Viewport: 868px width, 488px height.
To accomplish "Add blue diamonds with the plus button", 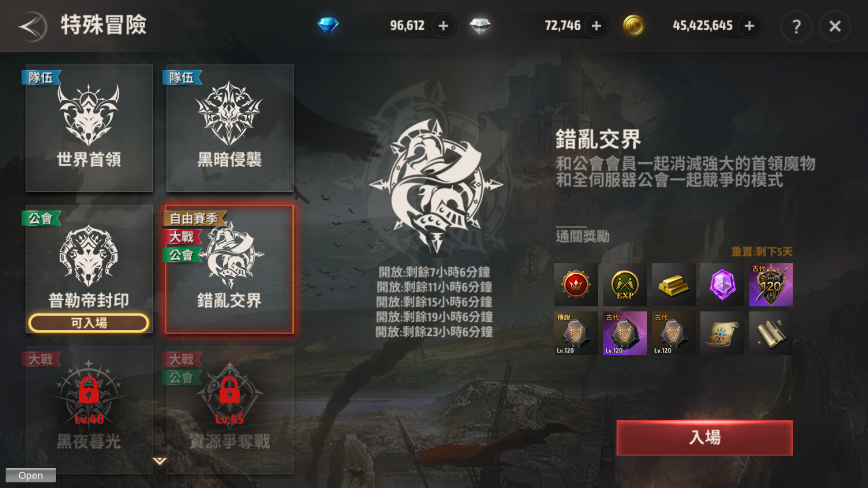I will point(443,26).
